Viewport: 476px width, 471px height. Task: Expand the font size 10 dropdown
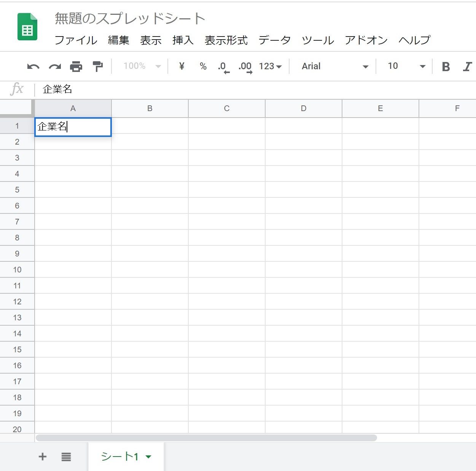point(406,66)
